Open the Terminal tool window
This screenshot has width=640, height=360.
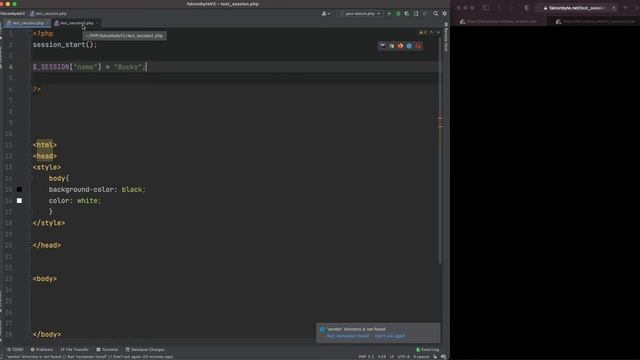[x=107, y=349]
